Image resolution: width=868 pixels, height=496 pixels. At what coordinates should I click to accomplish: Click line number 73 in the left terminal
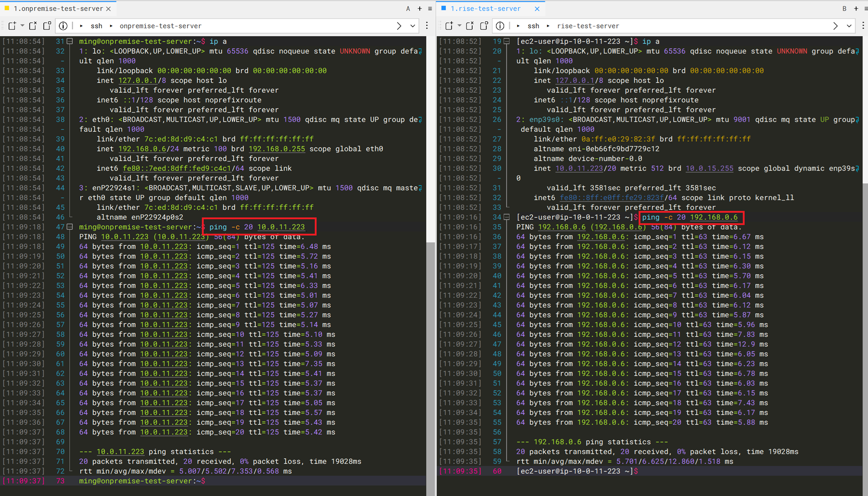pos(60,481)
